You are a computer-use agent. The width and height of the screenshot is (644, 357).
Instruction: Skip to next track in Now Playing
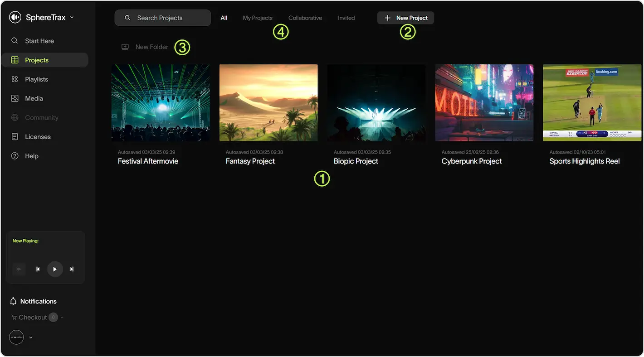71,269
